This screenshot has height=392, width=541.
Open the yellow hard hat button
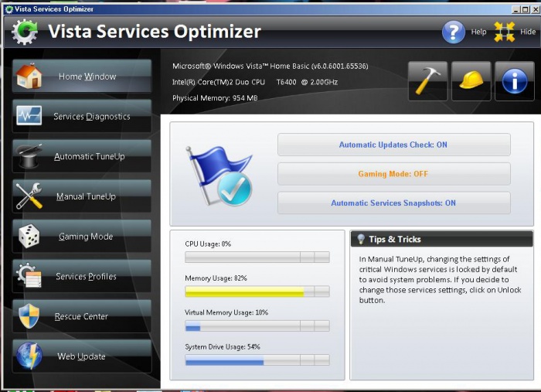[471, 81]
